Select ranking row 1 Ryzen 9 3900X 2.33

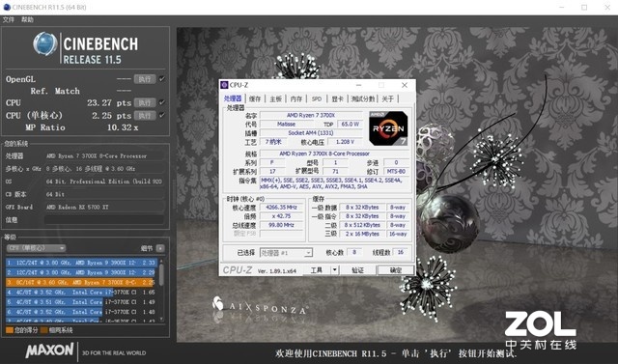pos(81,263)
